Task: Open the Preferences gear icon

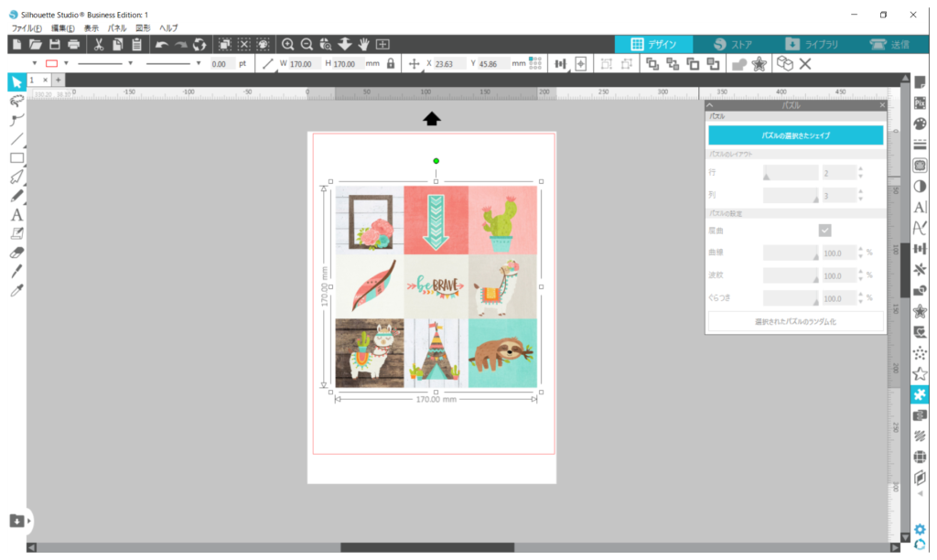Action: click(920, 530)
